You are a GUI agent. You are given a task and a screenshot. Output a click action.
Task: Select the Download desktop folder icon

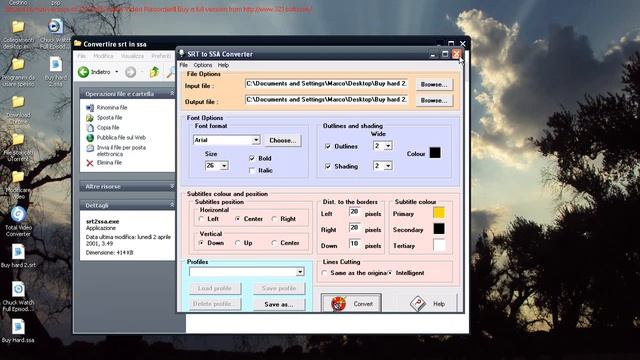[18, 102]
